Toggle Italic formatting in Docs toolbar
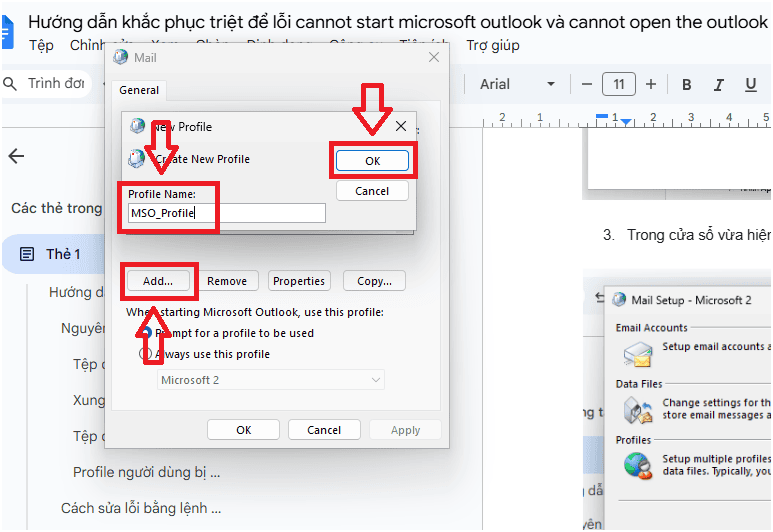This screenshot has width=773, height=532. [x=719, y=85]
